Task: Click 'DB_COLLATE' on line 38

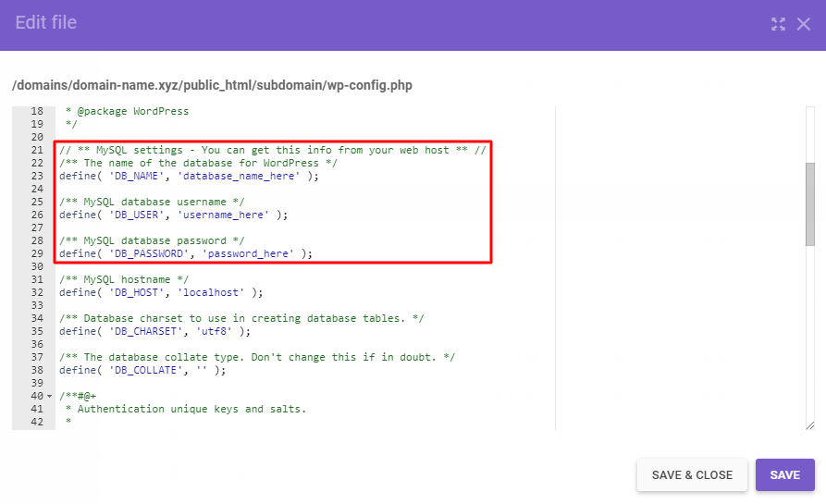Action: (145, 370)
